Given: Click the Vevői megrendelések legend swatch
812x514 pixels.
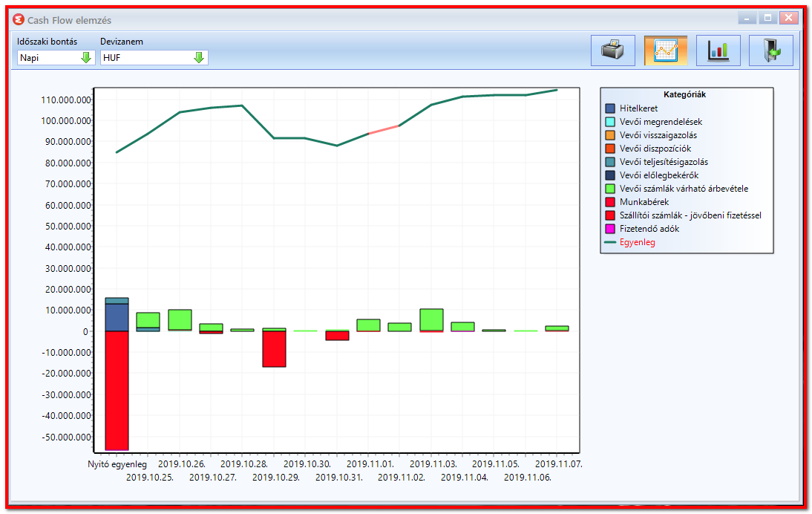Looking at the screenshot, I should point(610,122).
